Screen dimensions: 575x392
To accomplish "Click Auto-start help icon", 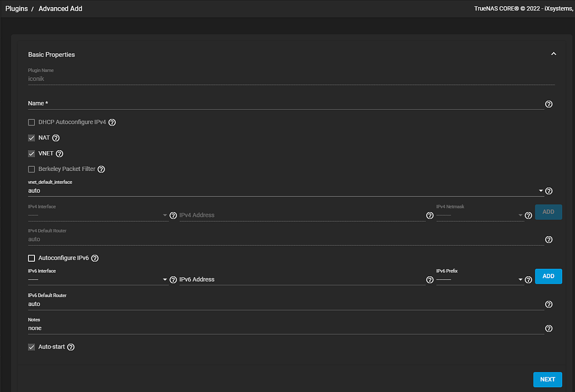I will [x=71, y=347].
